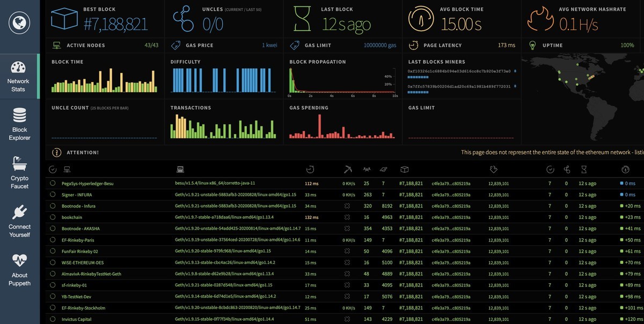Click the 132 ms latency for bookchain

(x=311, y=217)
